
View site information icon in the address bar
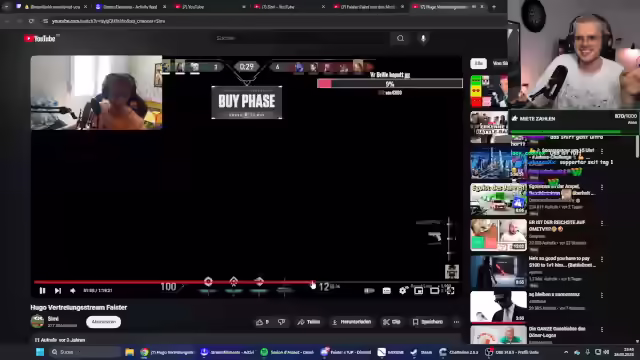click(x=45, y=21)
